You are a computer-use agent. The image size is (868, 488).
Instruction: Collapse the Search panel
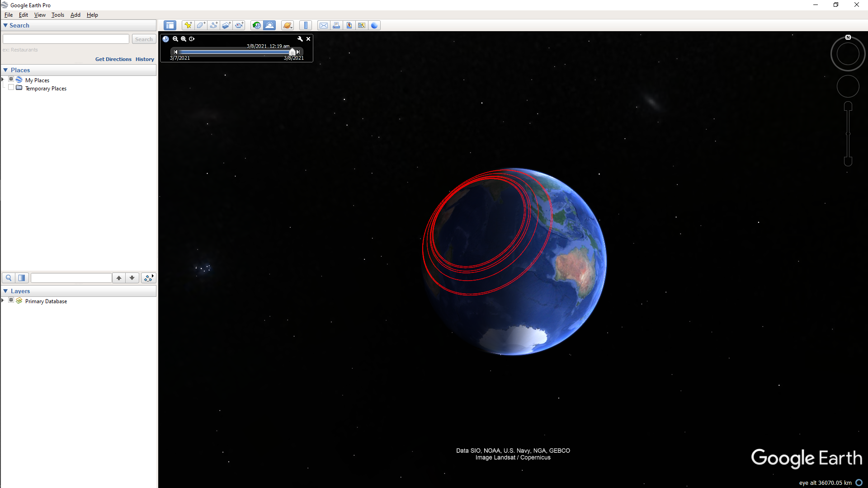click(x=5, y=25)
